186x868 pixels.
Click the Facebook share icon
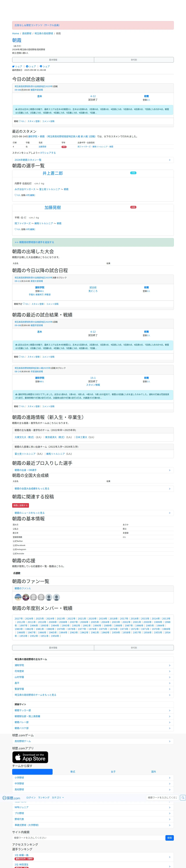pyautogui.click(x=27, y=66)
